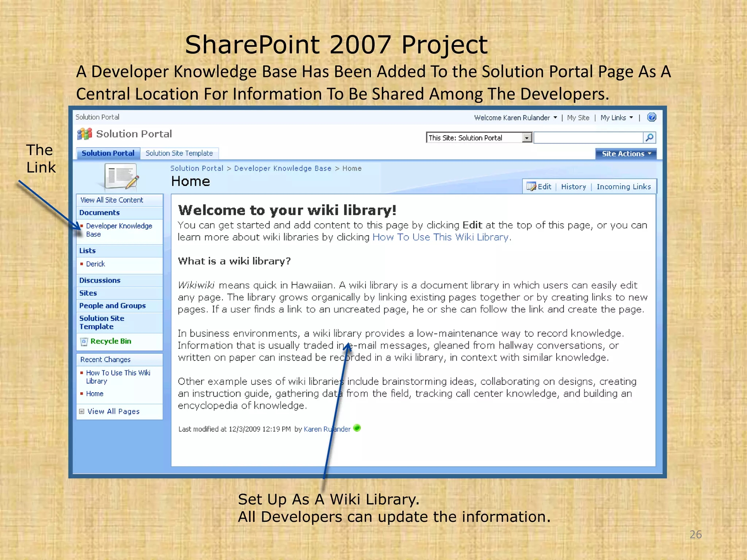Switch to the Solution Portal tab

[108, 153]
